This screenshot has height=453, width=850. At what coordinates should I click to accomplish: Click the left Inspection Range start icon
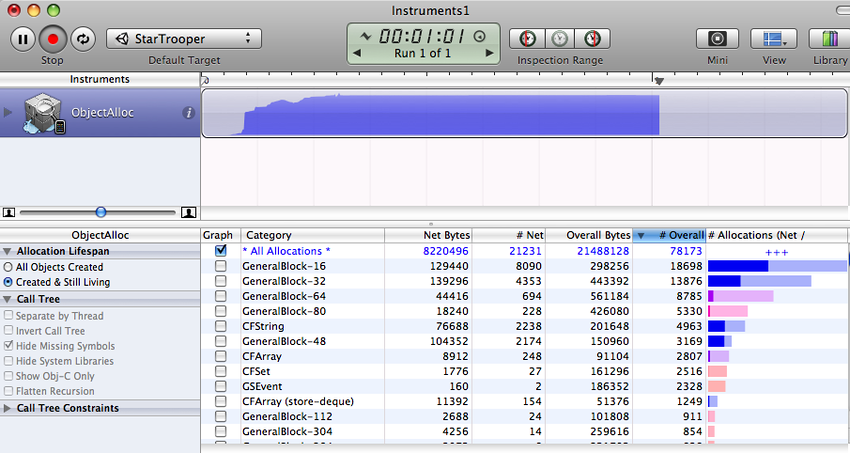pyautogui.click(x=527, y=39)
